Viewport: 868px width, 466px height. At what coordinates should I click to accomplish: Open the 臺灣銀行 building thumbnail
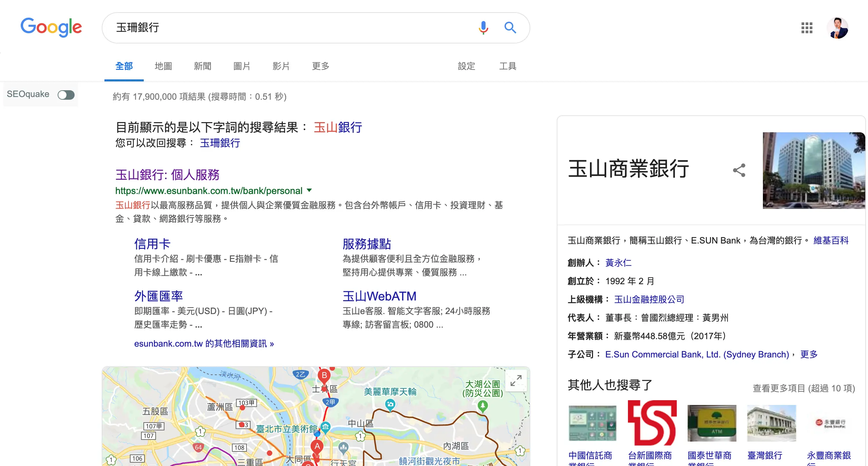(x=771, y=423)
